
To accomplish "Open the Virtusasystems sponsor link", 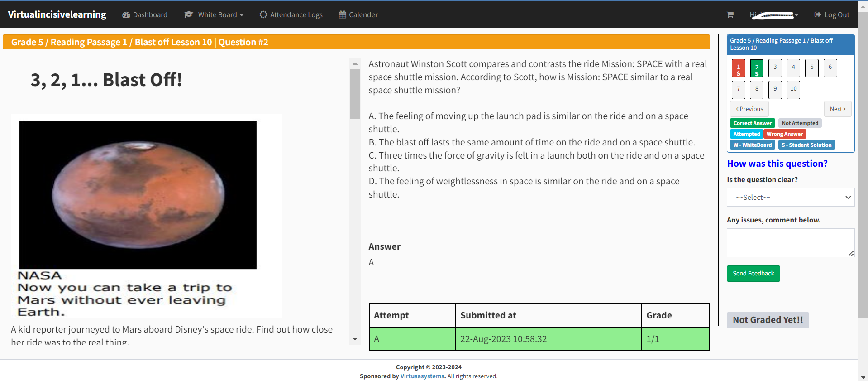I will pos(422,376).
